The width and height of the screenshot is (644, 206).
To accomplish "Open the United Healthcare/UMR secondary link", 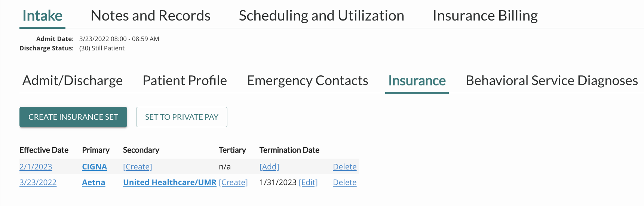I will pyautogui.click(x=170, y=182).
